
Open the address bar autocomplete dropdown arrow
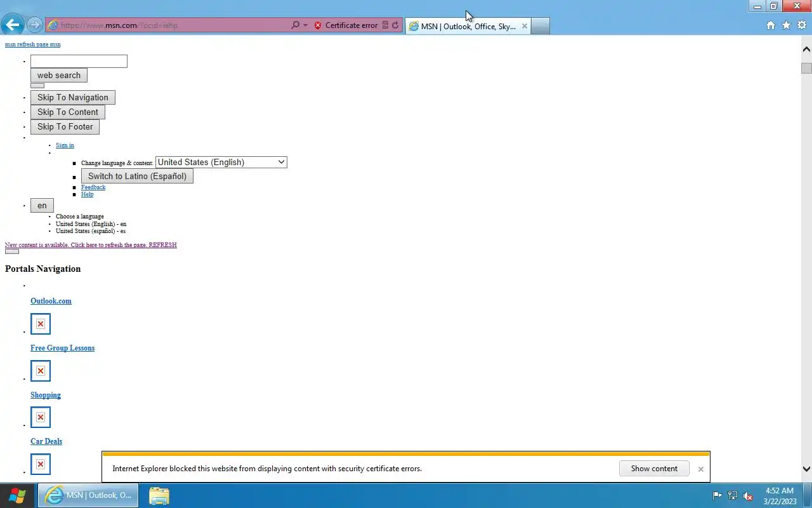[305, 25]
